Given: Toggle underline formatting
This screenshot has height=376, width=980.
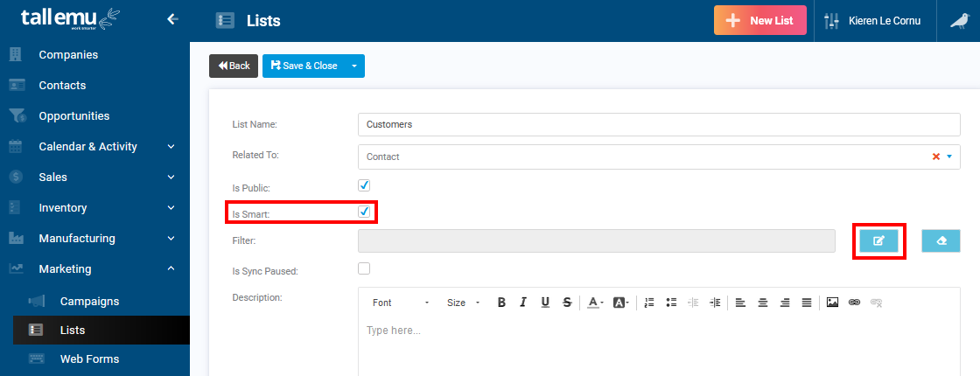Looking at the screenshot, I should [545, 303].
